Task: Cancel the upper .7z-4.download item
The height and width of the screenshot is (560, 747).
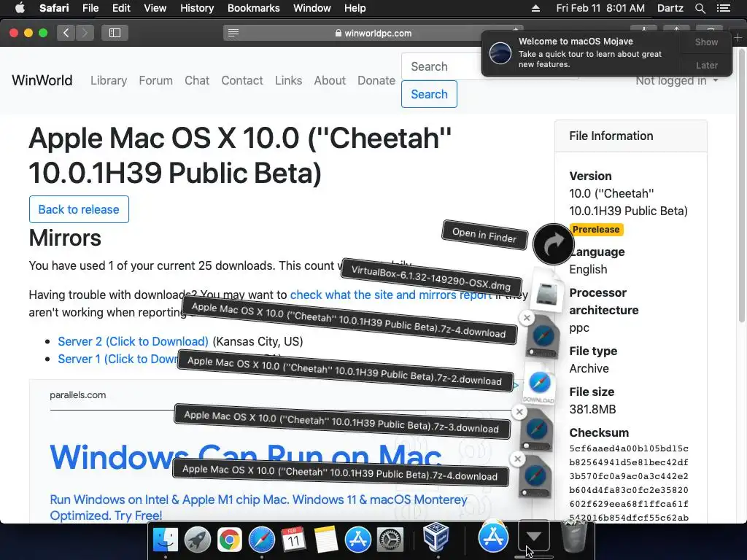Action: (527, 318)
